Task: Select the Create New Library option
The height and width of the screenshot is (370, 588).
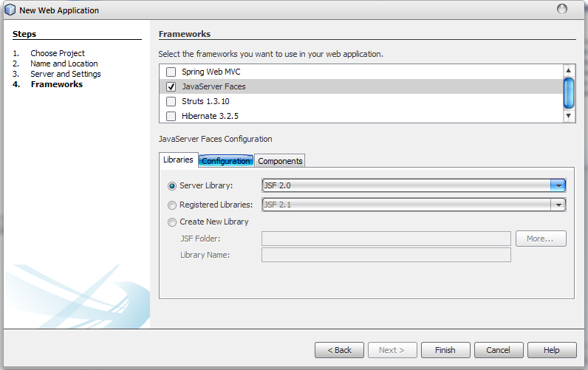Action: pos(172,222)
